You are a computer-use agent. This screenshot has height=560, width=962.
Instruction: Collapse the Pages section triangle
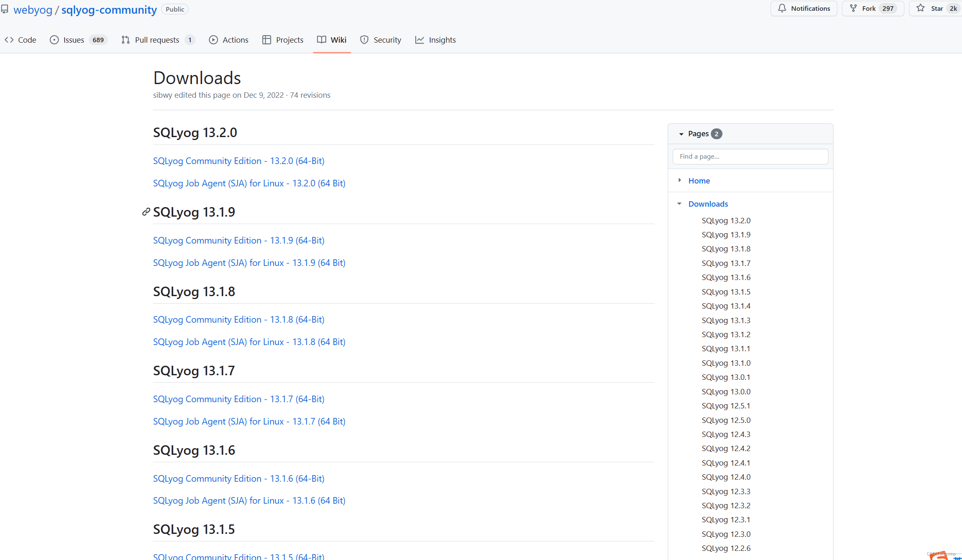tap(681, 134)
